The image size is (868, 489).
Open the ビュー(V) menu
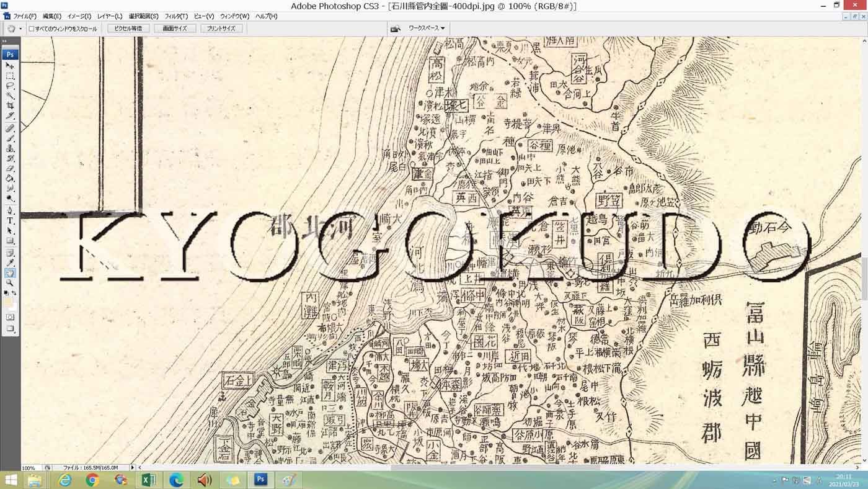click(204, 16)
